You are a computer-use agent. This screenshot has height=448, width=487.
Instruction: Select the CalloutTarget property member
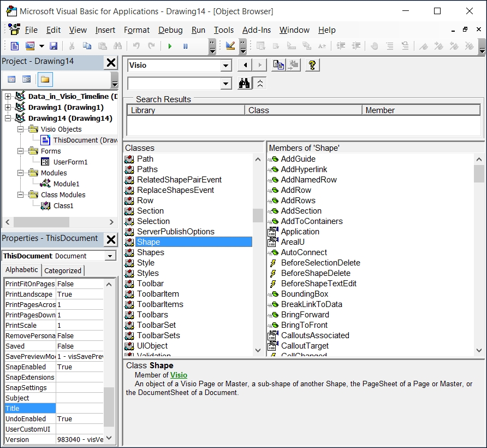click(x=305, y=346)
